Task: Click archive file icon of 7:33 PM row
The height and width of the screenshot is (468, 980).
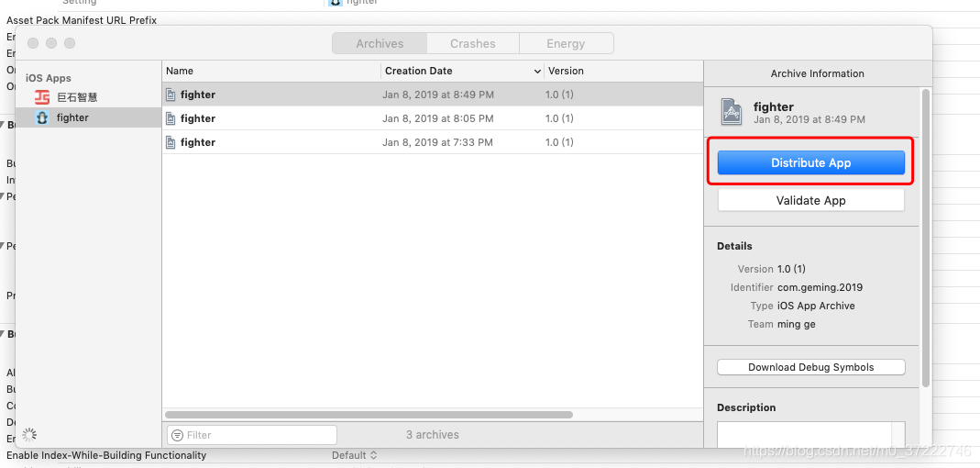Action: pos(171,142)
